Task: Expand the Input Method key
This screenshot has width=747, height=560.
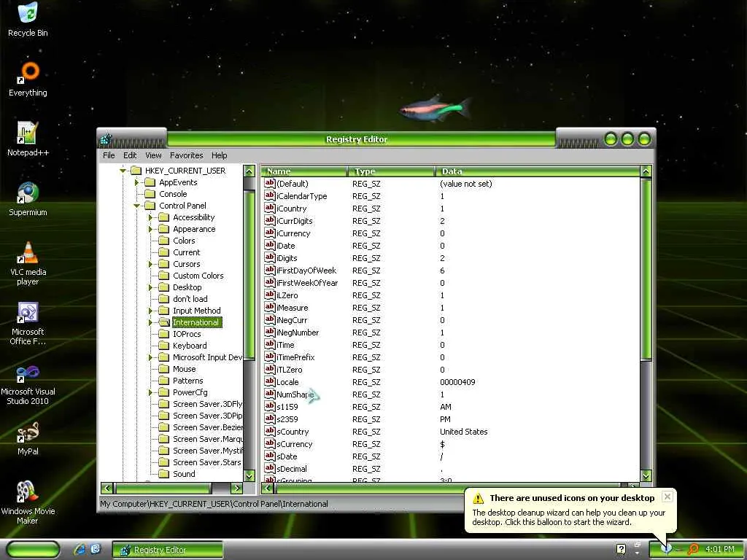Action: tap(150, 311)
